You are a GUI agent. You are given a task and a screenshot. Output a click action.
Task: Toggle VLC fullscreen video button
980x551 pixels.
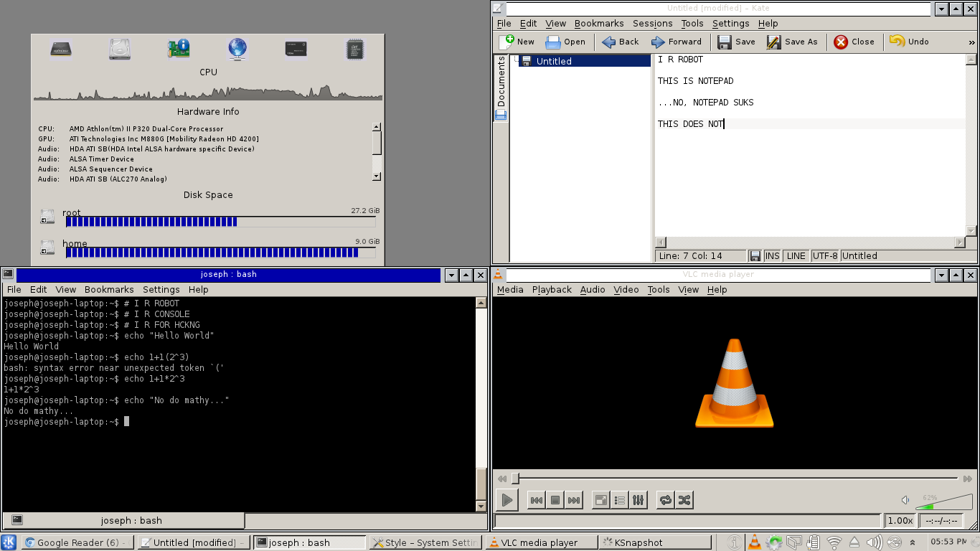click(601, 500)
